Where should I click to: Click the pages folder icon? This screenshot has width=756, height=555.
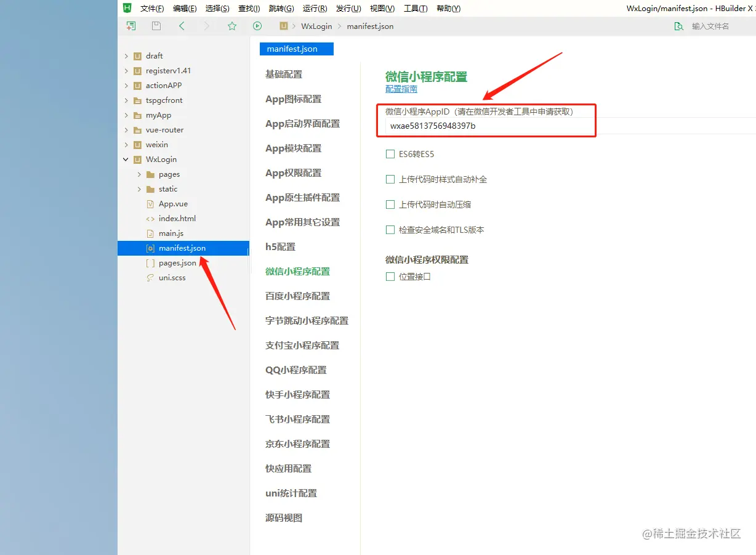pos(151,174)
